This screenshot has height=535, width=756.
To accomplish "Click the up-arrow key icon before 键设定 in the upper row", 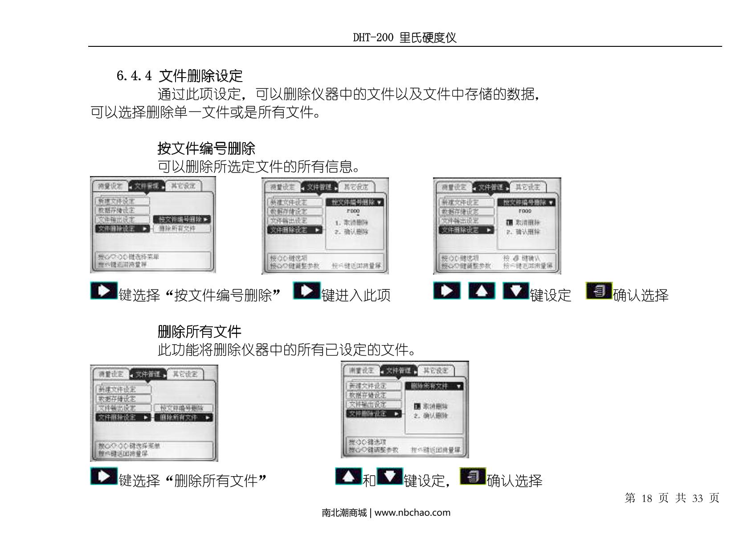I will pyautogui.click(x=481, y=291).
